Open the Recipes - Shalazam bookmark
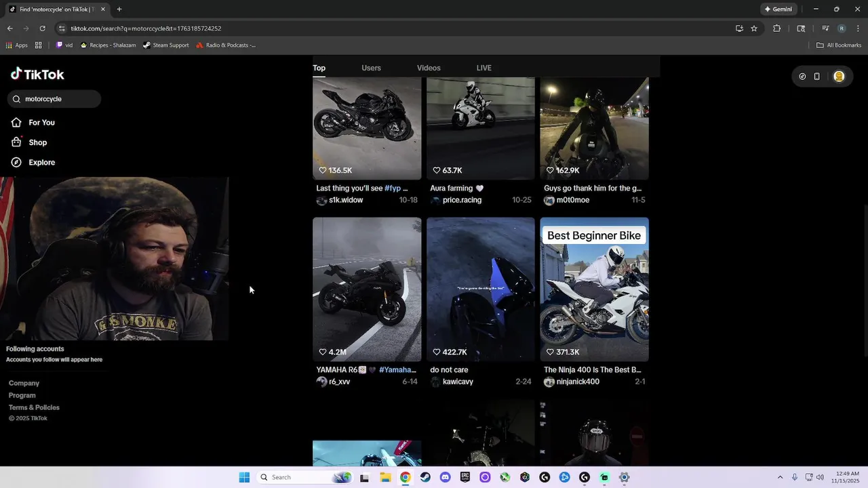The width and height of the screenshot is (868, 488). pyautogui.click(x=108, y=45)
